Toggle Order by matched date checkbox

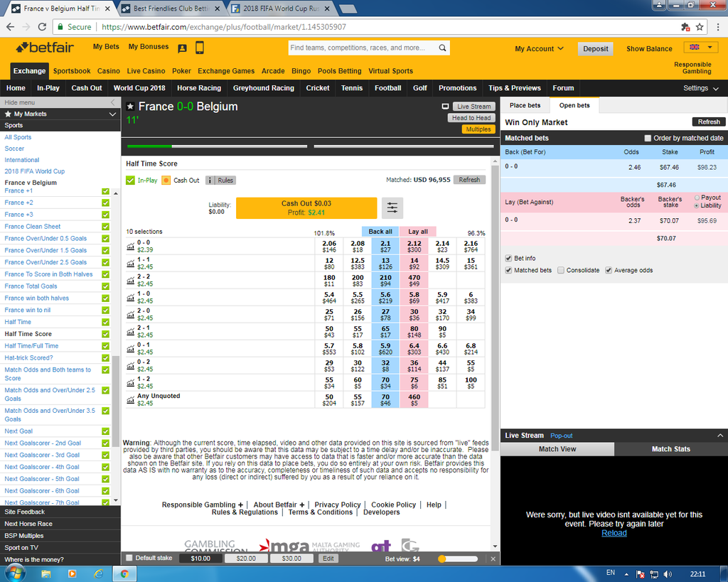[x=648, y=138]
